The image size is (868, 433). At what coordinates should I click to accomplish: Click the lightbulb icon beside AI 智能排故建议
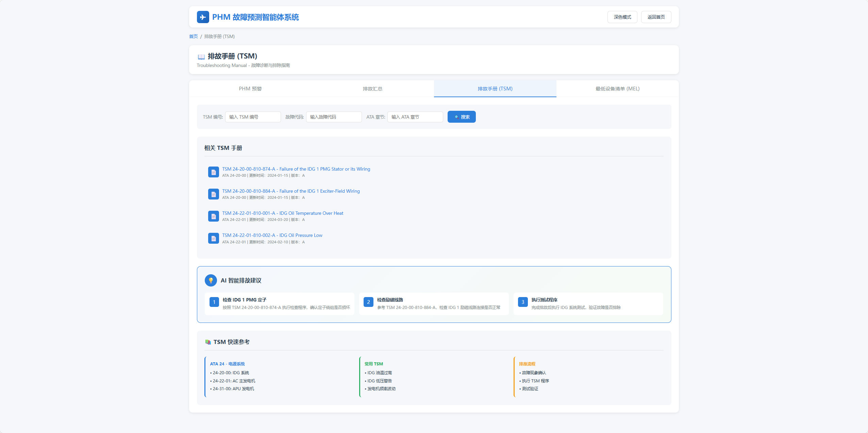(211, 280)
